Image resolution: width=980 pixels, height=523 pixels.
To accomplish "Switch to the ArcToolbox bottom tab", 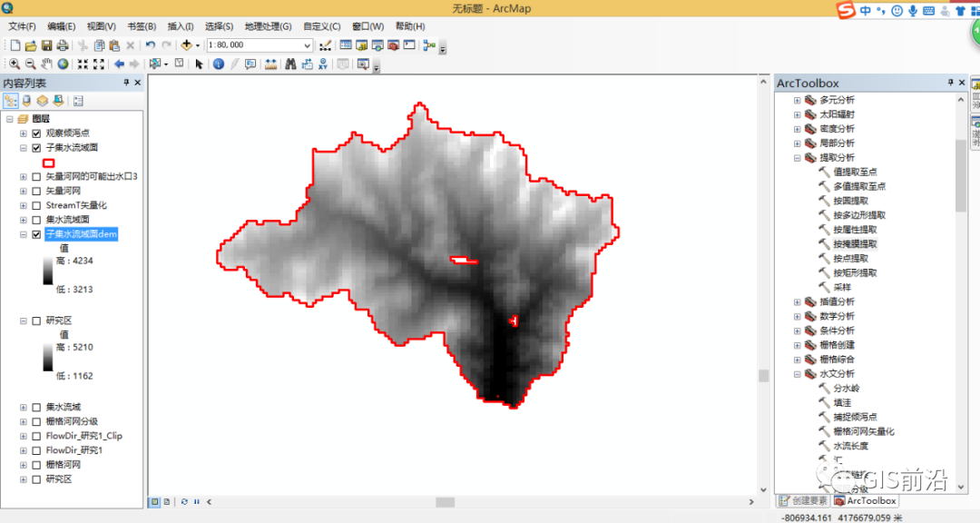I will (866, 500).
